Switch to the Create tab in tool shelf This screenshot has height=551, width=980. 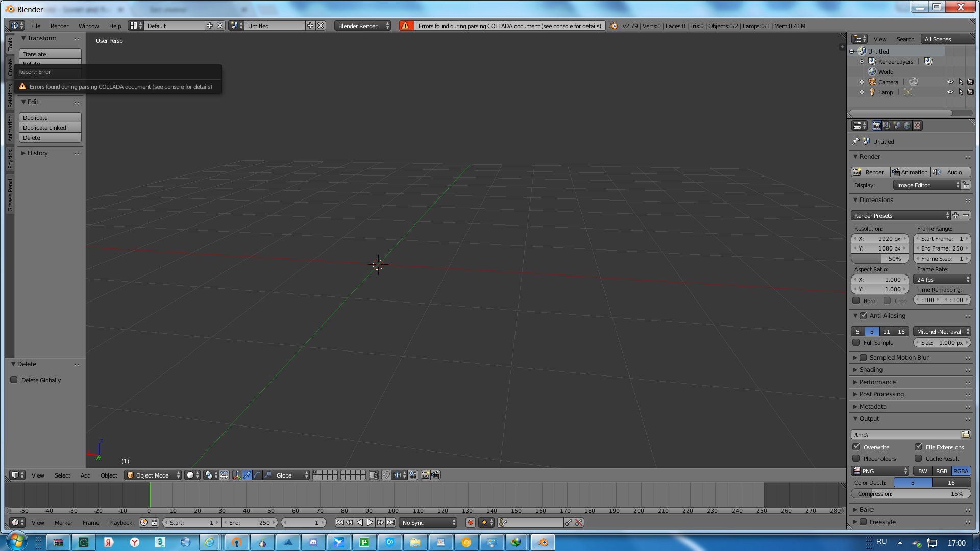pos(10,67)
